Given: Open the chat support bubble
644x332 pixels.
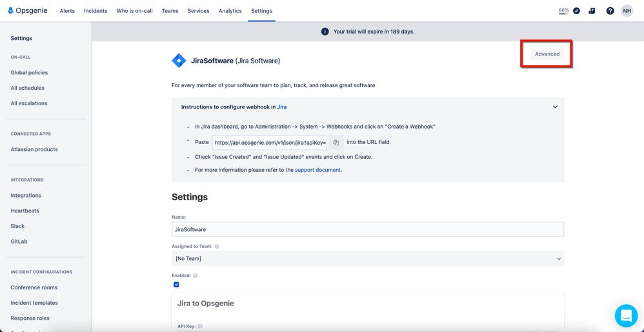Looking at the screenshot, I should click(627, 316).
